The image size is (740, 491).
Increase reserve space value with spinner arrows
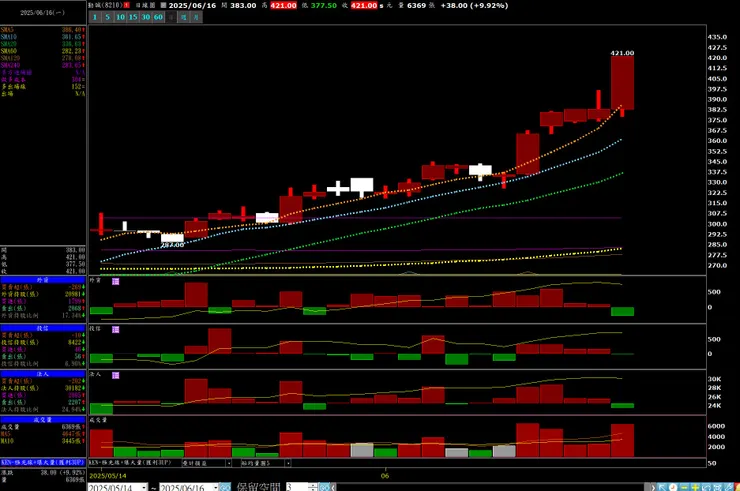pos(312,487)
